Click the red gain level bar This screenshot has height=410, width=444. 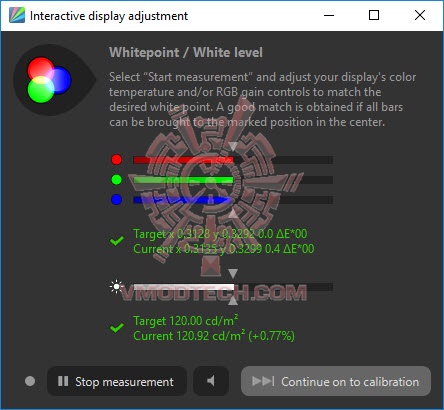(x=233, y=160)
